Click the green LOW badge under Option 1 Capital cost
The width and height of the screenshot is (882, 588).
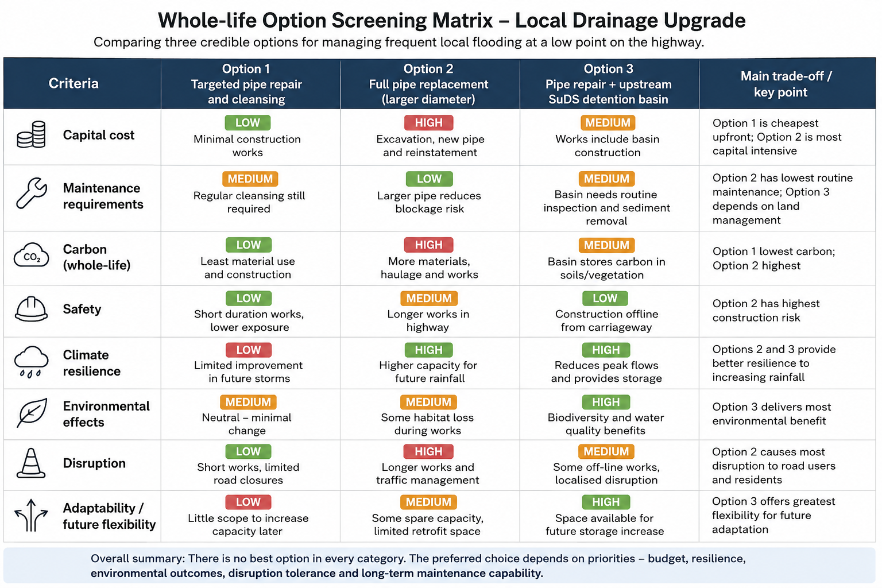tap(247, 123)
